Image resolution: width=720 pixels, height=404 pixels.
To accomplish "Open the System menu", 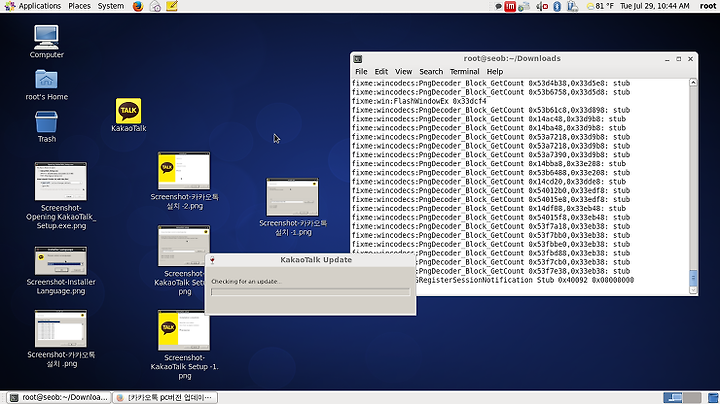I will 111,6.
